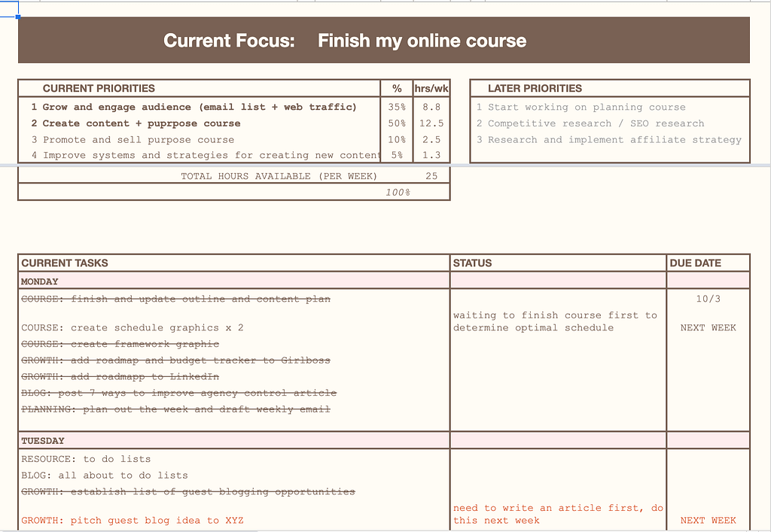
Task: Click the "BLOG: all about to do lists" task
Action: (x=104, y=475)
